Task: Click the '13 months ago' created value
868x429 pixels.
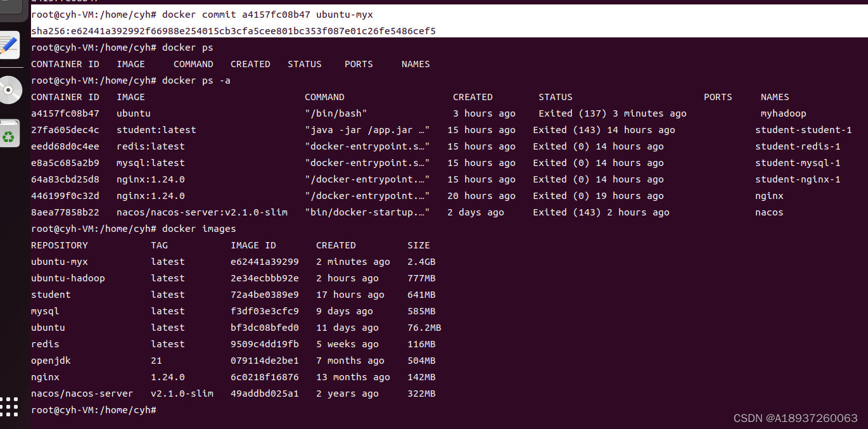Action: 353,377
